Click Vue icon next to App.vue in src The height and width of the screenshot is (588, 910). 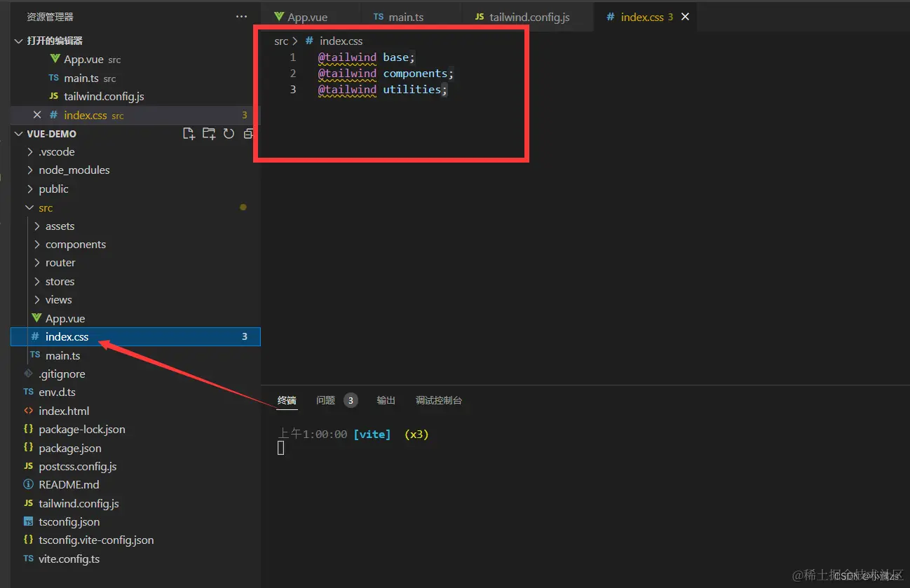[36, 318]
